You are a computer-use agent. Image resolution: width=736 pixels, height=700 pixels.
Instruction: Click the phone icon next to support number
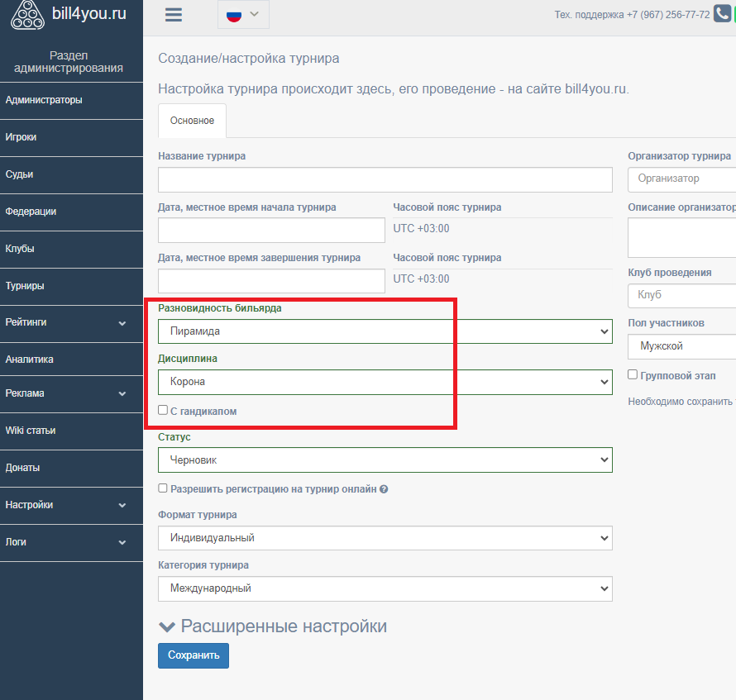pos(722,13)
